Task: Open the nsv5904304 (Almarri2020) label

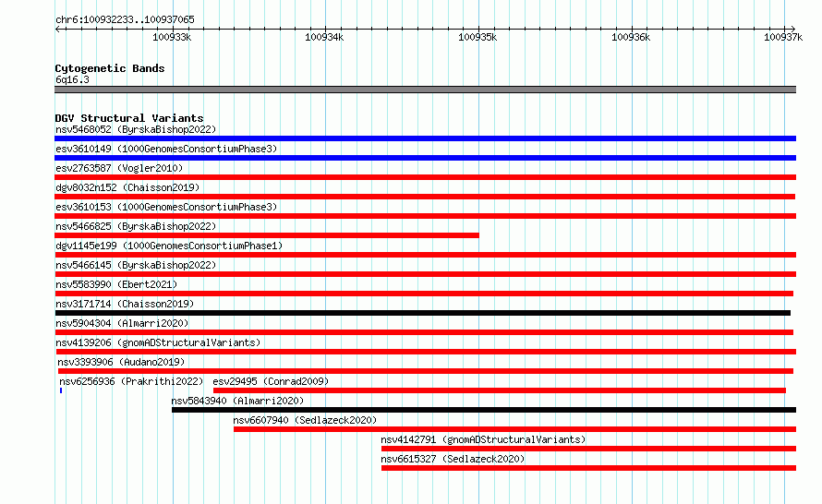Action: pos(122,323)
